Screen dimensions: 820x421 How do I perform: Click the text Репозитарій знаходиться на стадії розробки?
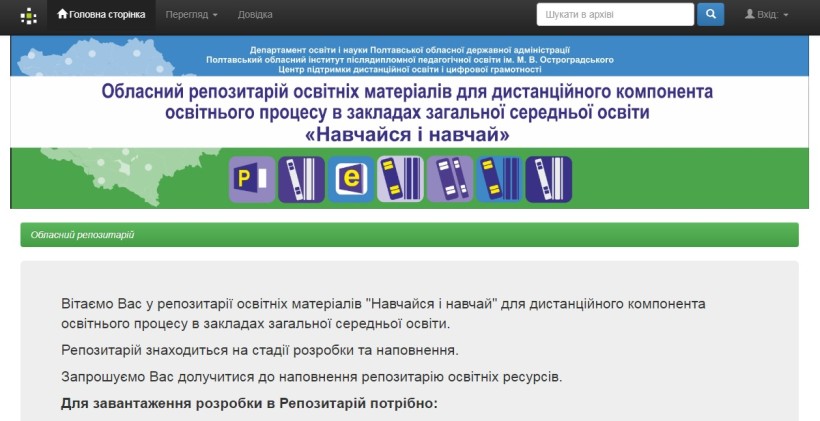point(259,350)
